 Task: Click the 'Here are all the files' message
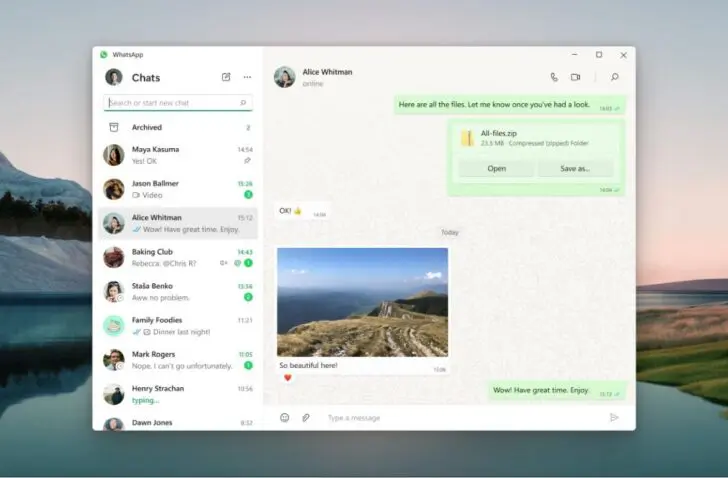click(510, 105)
